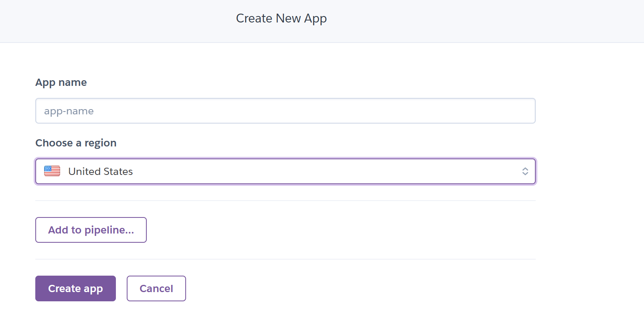Click the purple Create app button
This screenshot has width=644, height=329.
tap(75, 288)
